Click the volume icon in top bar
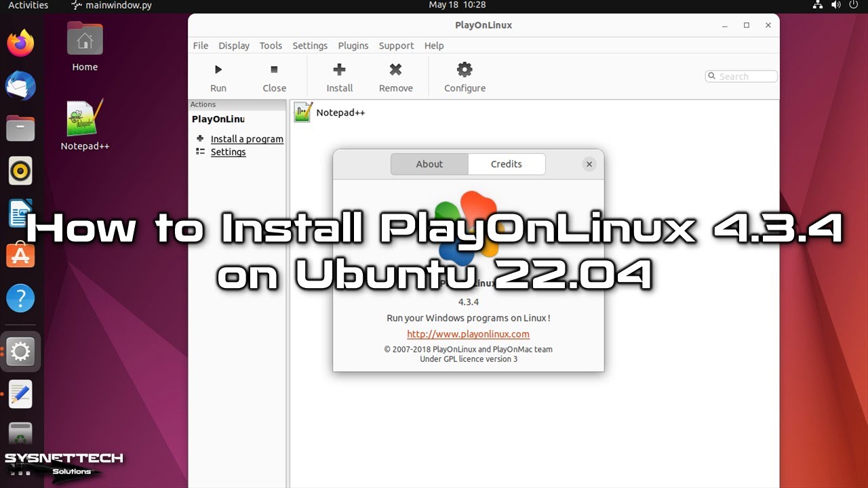Viewport: 868px width, 488px height. point(835,5)
